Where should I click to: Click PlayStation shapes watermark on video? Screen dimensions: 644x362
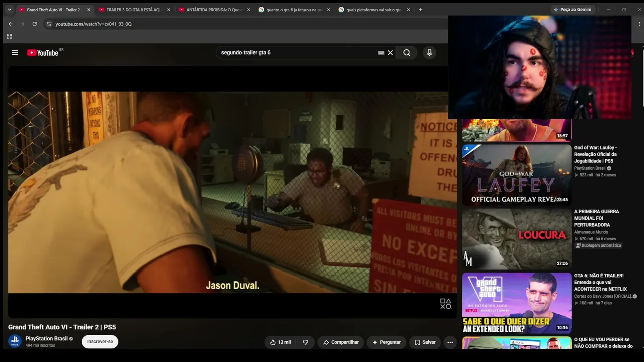coord(446,304)
